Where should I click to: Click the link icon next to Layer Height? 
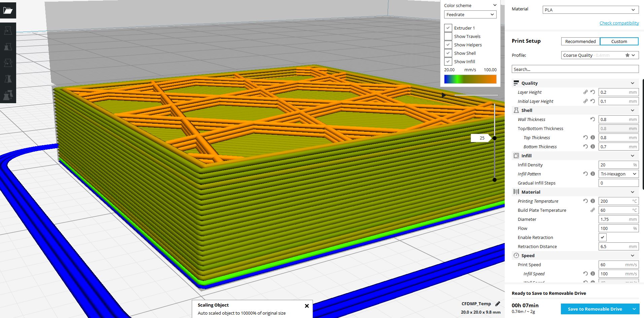tap(585, 92)
